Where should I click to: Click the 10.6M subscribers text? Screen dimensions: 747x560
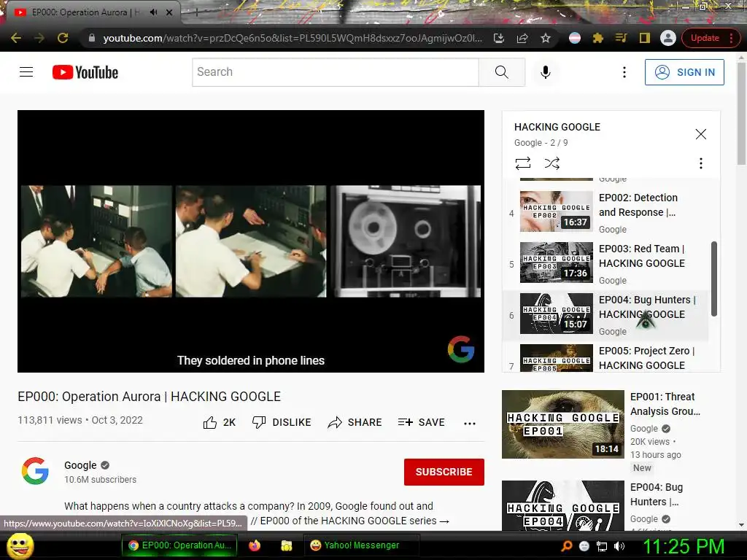(100, 480)
